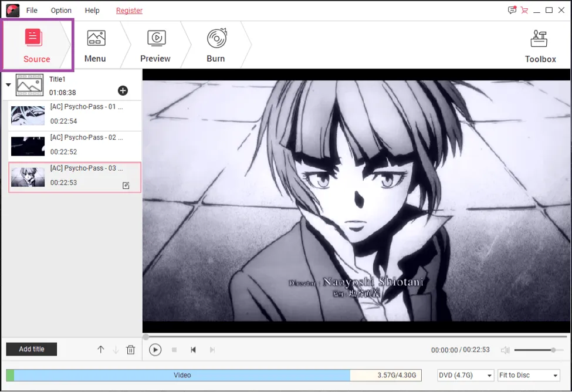Image resolution: width=572 pixels, height=392 pixels.
Task: Click the application logo icon
Action: click(13, 10)
